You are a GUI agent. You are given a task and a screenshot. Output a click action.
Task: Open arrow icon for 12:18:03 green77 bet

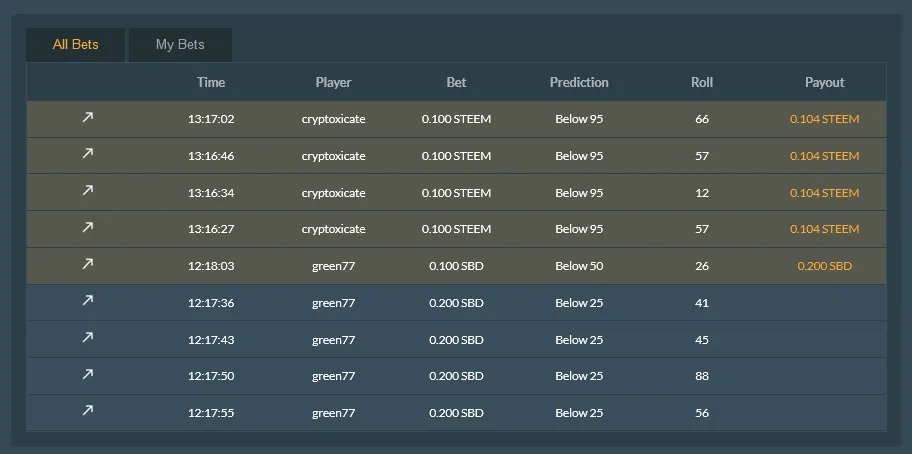pyautogui.click(x=87, y=264)
